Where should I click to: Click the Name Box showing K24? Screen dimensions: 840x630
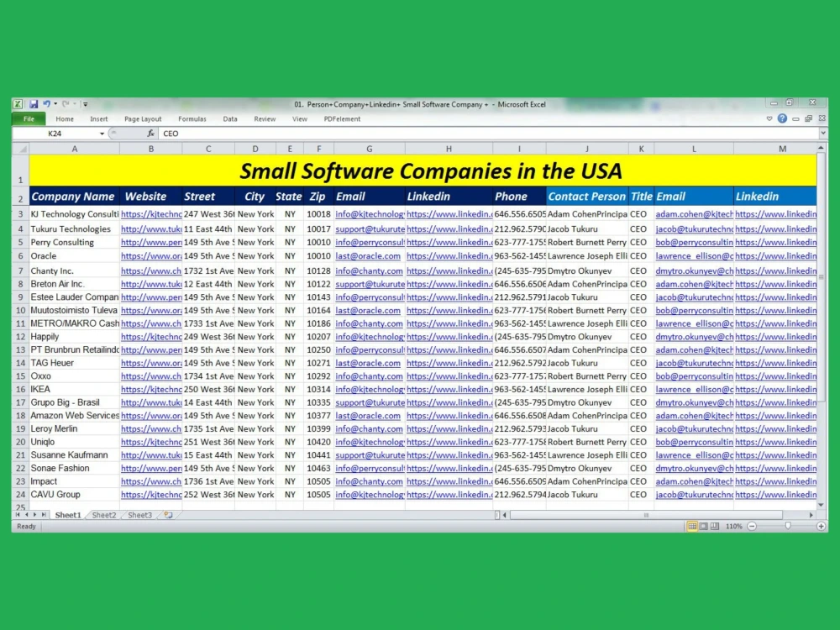tap(55, 134)
